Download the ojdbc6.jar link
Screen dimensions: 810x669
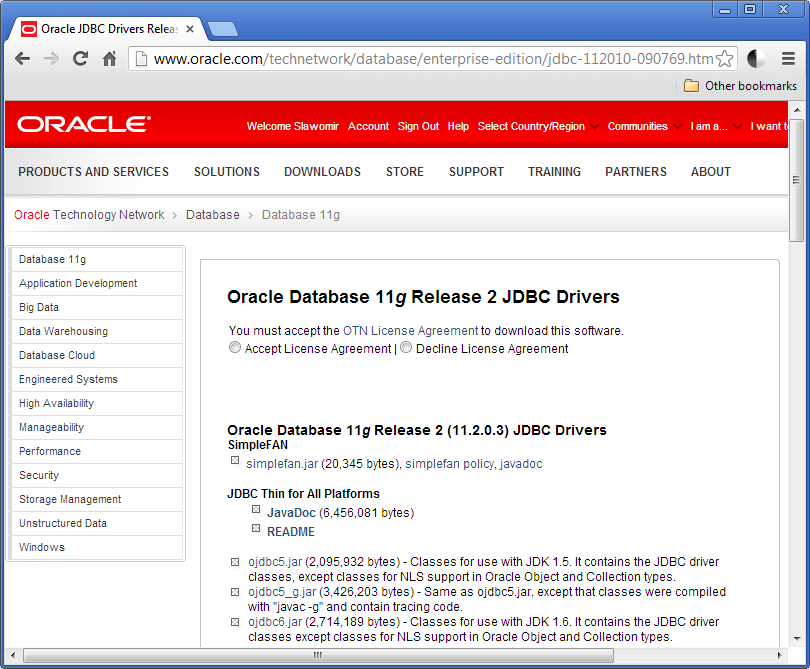click(275, 621)
